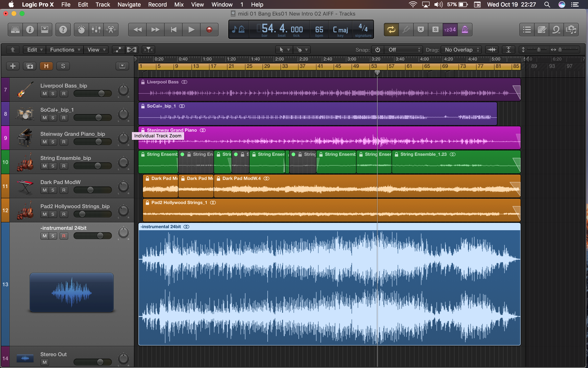The width and height of the screenshot is (588, 368).
Task: Go to beginning of project
Action: pos(174,30)
